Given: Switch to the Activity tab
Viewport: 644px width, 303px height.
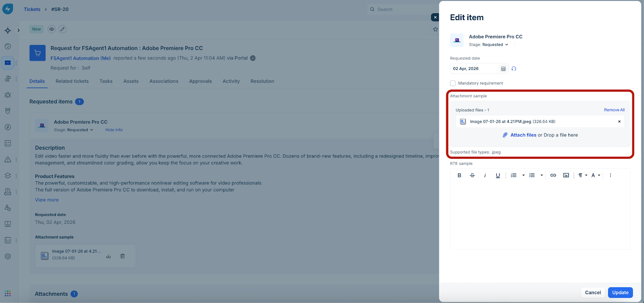Looking at the screenshot, I should click(x=231, y=81).
